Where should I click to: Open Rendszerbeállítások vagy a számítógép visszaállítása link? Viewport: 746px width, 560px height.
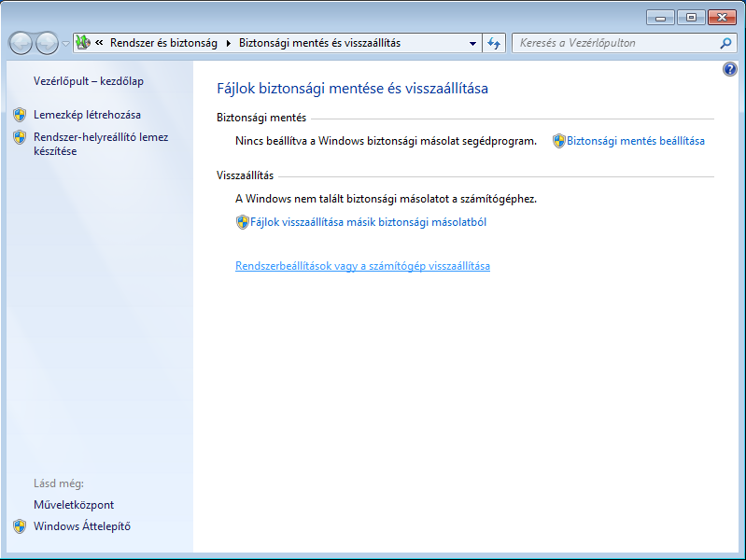click(x=362, y=266)
